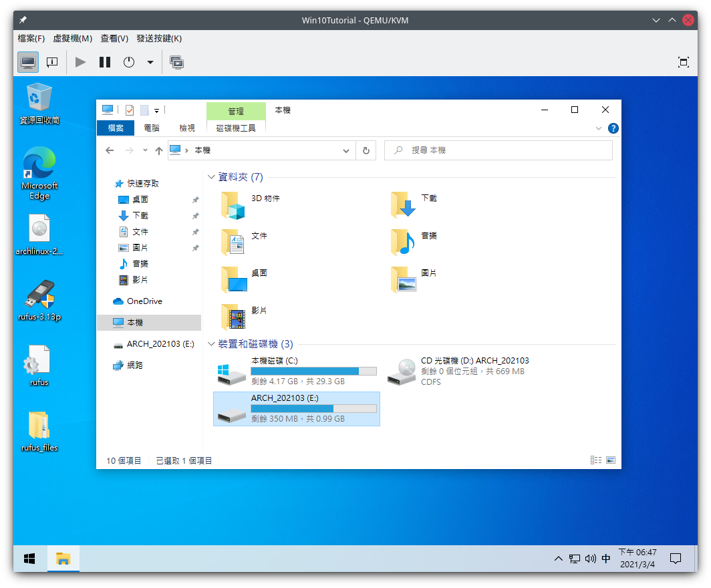This screenshot has height=588, width=711.
Task: Show the graphical console view
Action: tap(28, 62)
